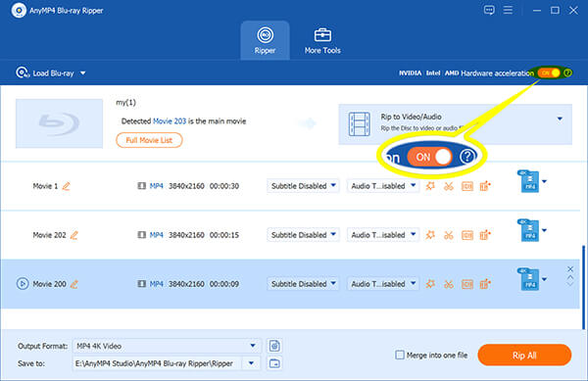
Task: Edit media info ID3 for Movie 202
Action: coord(466,235)
